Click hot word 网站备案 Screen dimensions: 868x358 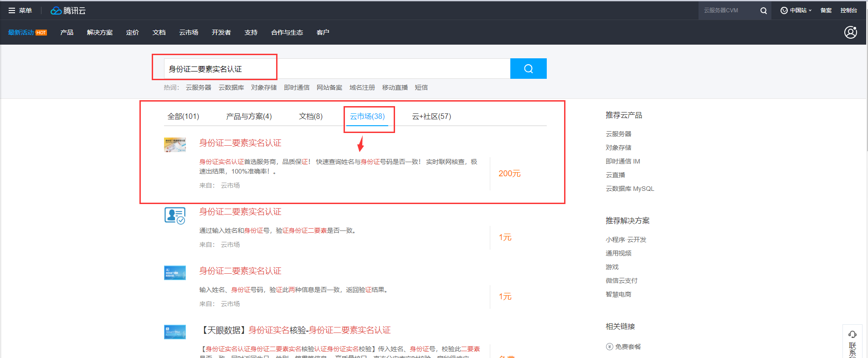pos(329,87)
